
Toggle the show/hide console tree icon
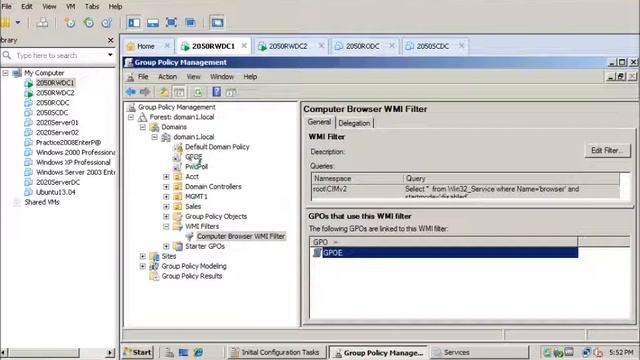[179, 92]
